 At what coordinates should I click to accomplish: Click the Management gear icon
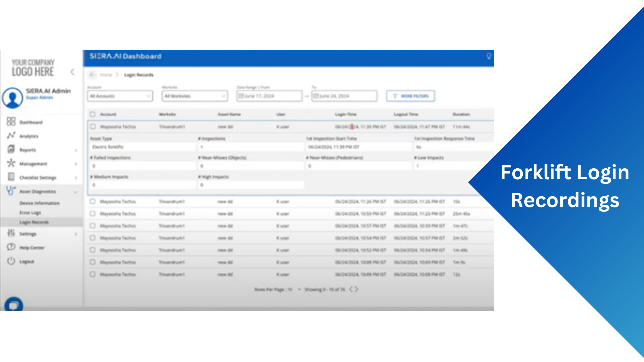pyautogui.click(x=11, y=163)
